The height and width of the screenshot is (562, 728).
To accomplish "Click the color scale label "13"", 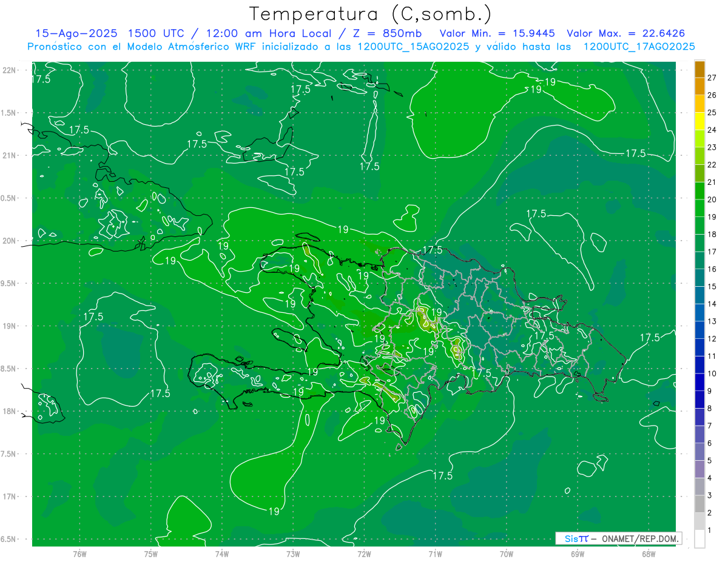I will click(x=712, y=321).
